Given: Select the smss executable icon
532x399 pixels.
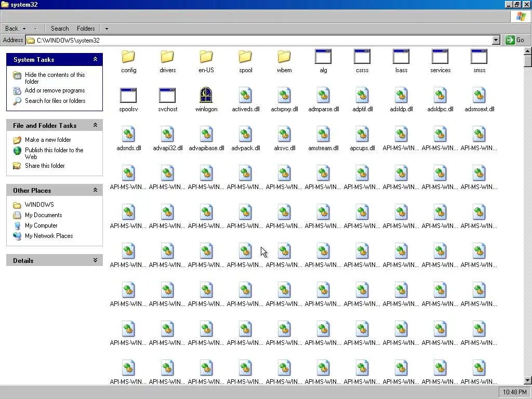Looking at the screenshot, I should pyautogui.click(x=479, y=57).
